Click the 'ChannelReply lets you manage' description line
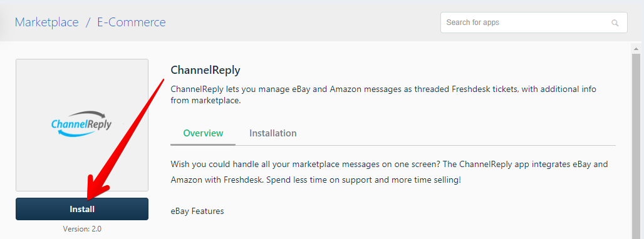The height and width of the screenshot is (239, 644). coord(383,89)
